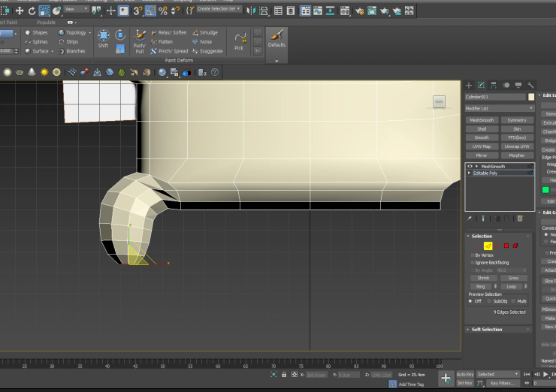Select Edge sub-object level icon
Viewport: 556px width, 392px height.
coord(487,246)
